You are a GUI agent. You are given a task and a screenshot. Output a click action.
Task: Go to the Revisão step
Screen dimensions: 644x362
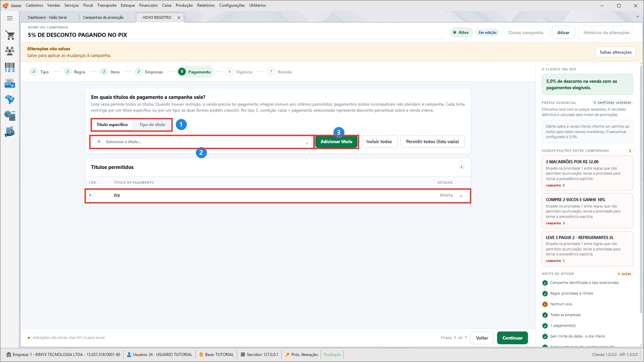click(280, 72)
